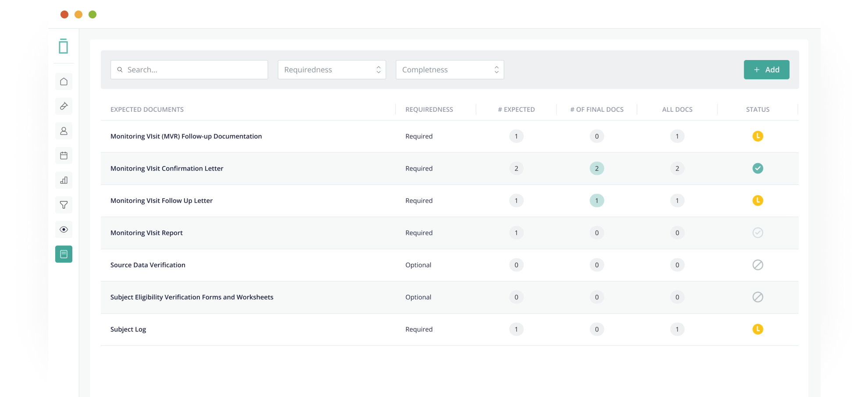868x397 pixels.
Task: Sort by Expected Documents column header
Action: [147, 110]
